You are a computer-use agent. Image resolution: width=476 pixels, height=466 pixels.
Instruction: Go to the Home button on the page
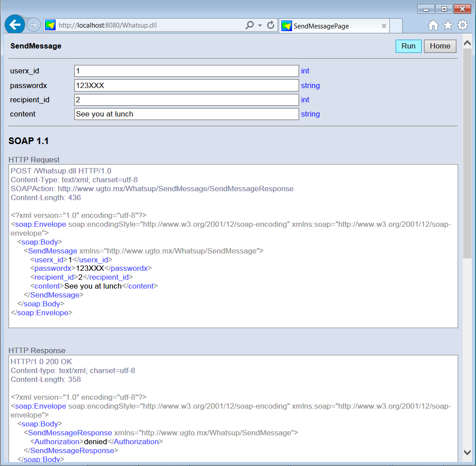(x=440, y=46)
